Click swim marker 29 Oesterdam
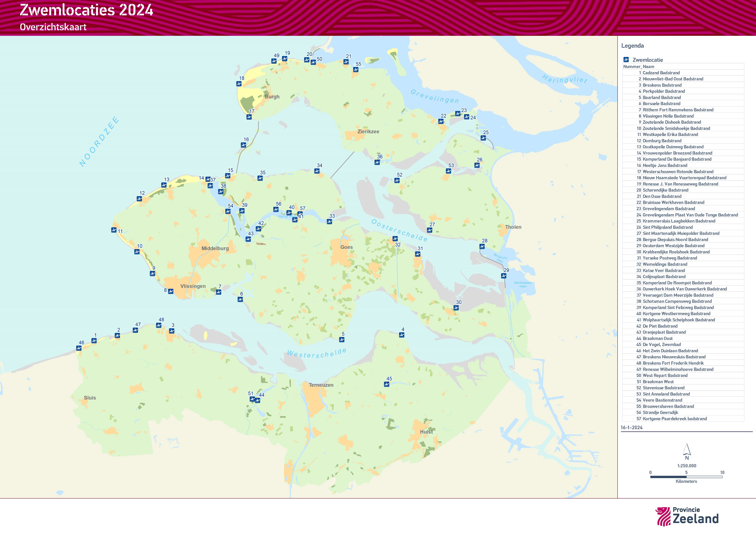756x534 pixels. 503,276
